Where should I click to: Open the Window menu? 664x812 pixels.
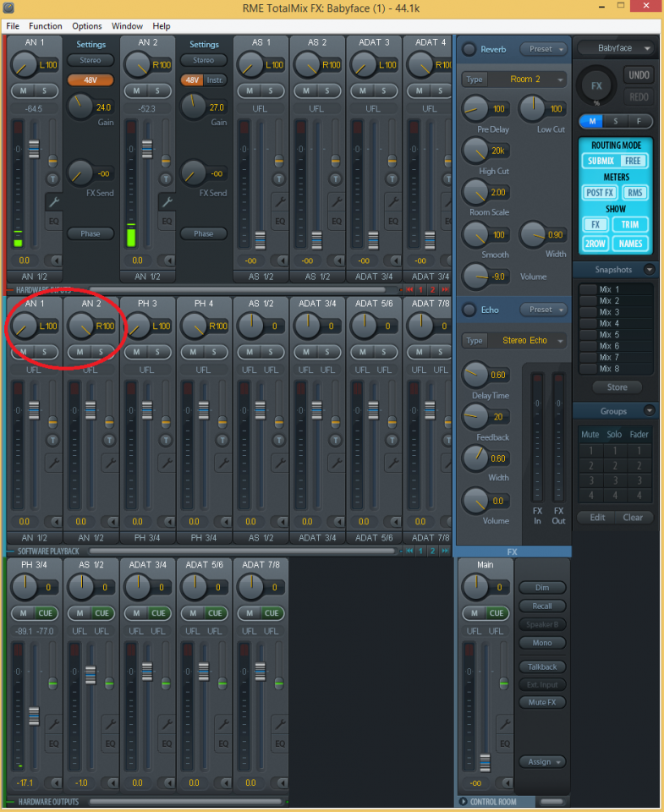tap(128, 26)
